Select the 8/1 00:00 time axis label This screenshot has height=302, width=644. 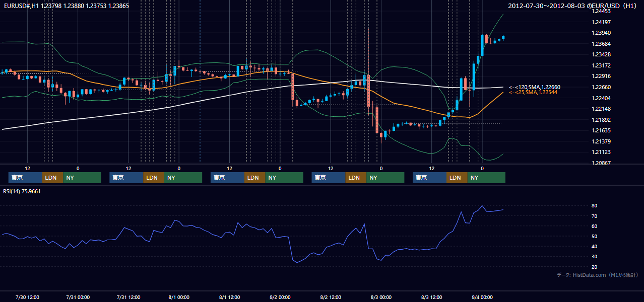click(179, 297)
